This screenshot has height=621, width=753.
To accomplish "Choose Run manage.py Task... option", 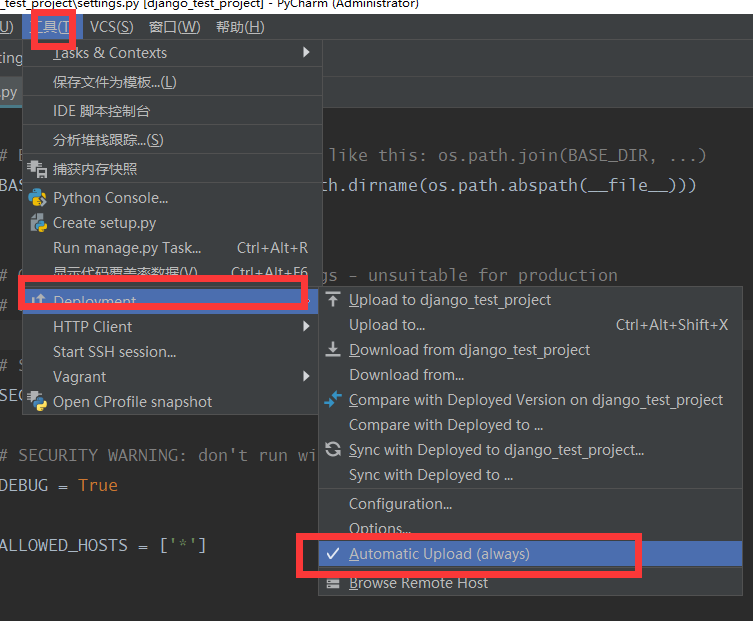I will pos(127,248).
